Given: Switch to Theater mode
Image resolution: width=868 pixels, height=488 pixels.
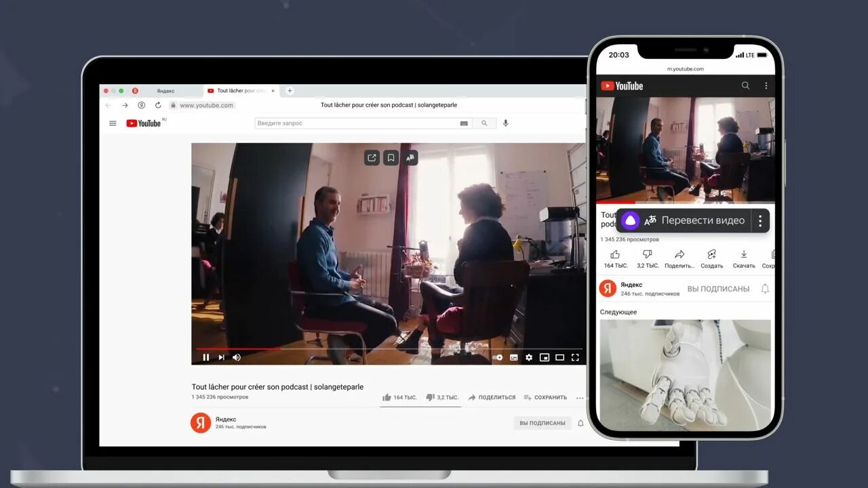Looking at the screenshot, I should point(559,357).
